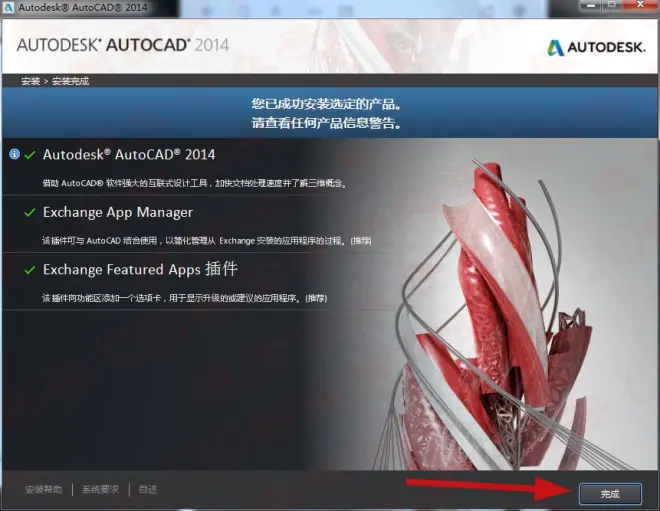Click the 请查看任何产品信息警告 message line
Viewport: 660px width, 511px height.
click(327, 123)
